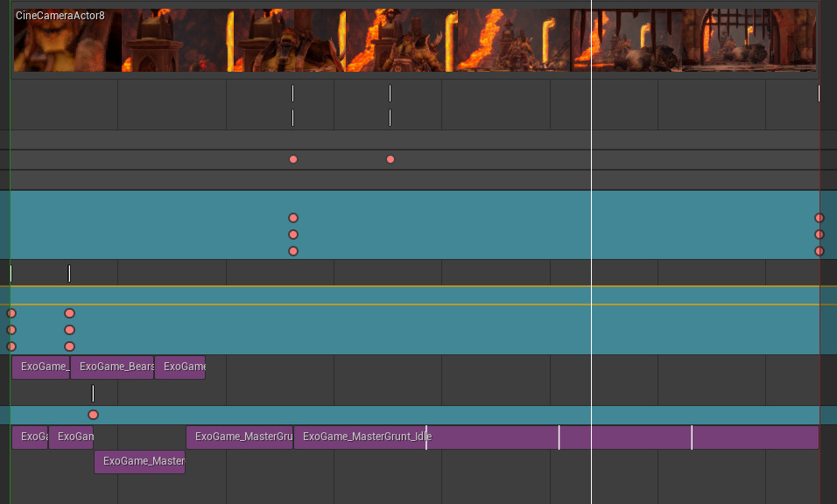The width and height of the screenshot is (837, 504).
Task: Select right small keyframe in the thin gray track
Action: pyautogui.click(x=390, y=159)
